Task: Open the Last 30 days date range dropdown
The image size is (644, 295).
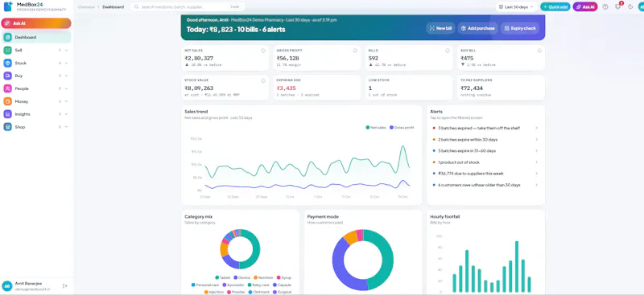Action: click(x=516, y=6)
